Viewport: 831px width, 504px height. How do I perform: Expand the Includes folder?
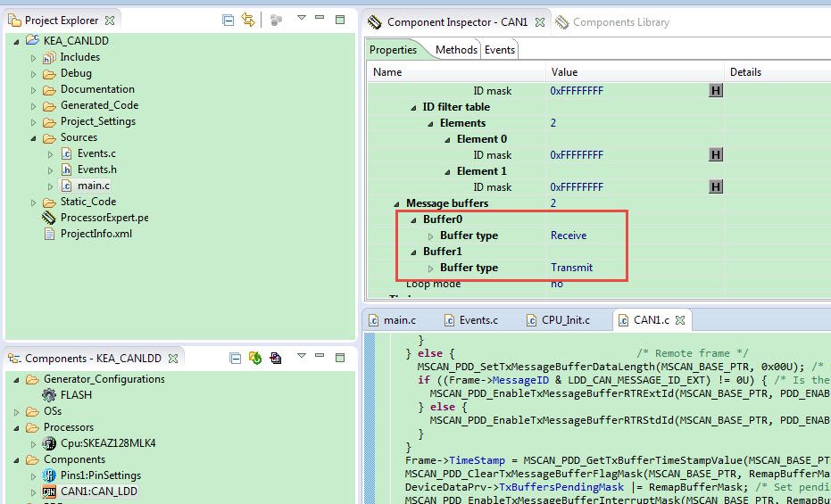coord(33,58)
